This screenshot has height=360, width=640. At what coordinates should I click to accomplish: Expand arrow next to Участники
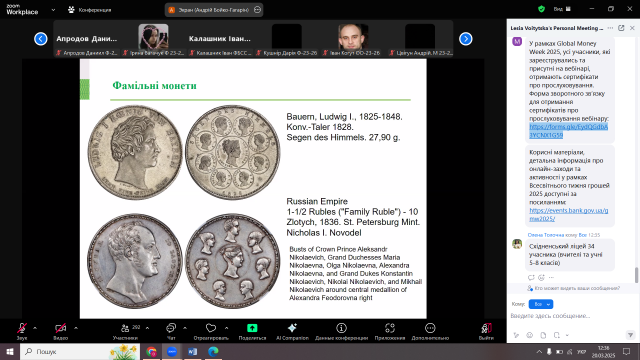point(147,328)
